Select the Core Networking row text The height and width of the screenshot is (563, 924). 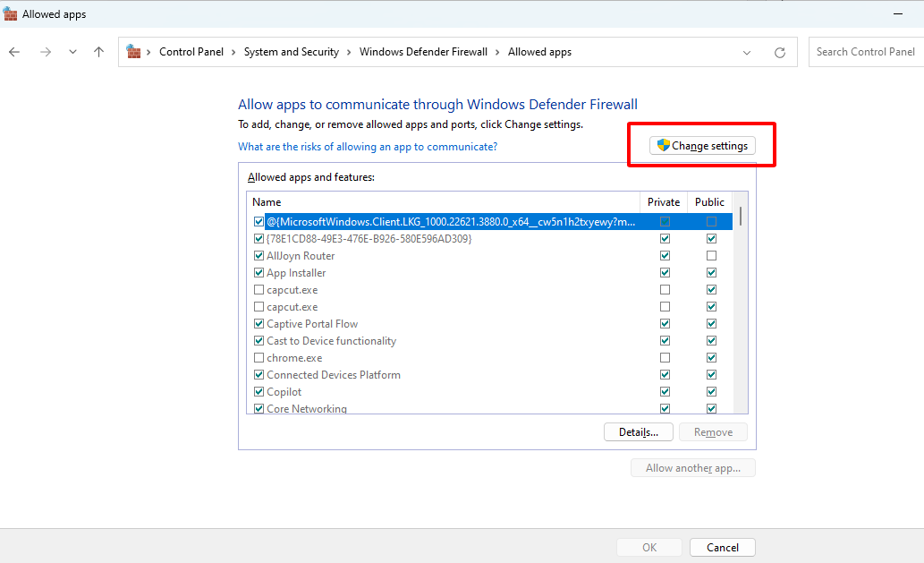coord(307,408)
